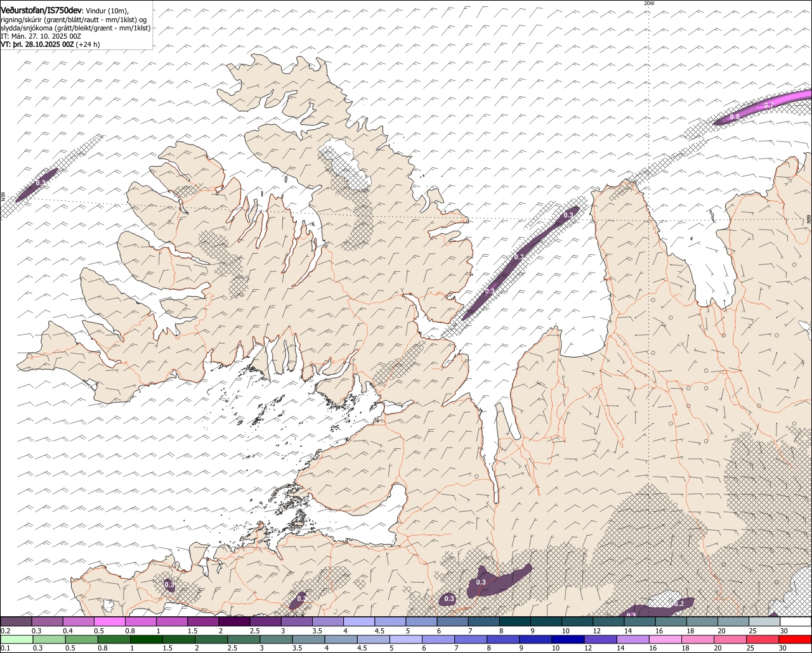Click the 20W longitude label
Screen dimensions: 812x653
pos(648,3)
